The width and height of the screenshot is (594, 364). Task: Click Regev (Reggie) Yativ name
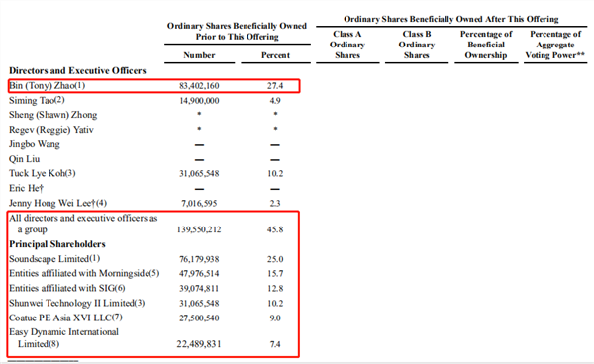(51, 130)
